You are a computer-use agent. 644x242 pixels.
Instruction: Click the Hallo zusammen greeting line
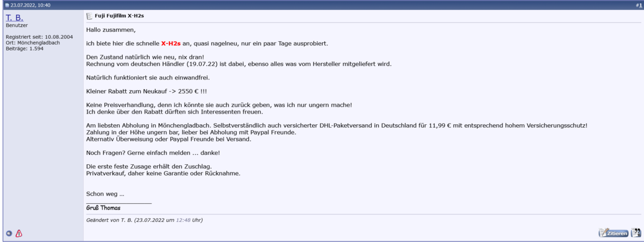pyautogui.click(x=111, y=29)
